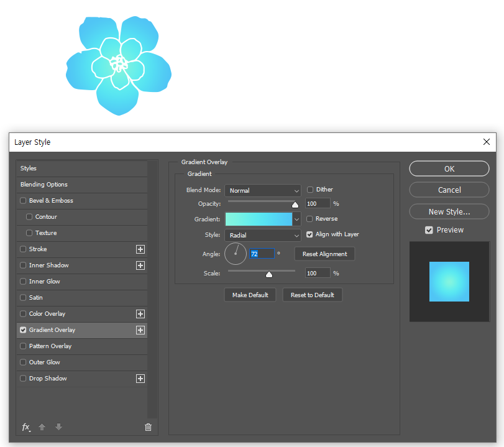Add another Inner Shadow with its plus icon
The height and width of the screenshot is (447, 504).
[140, 265]
